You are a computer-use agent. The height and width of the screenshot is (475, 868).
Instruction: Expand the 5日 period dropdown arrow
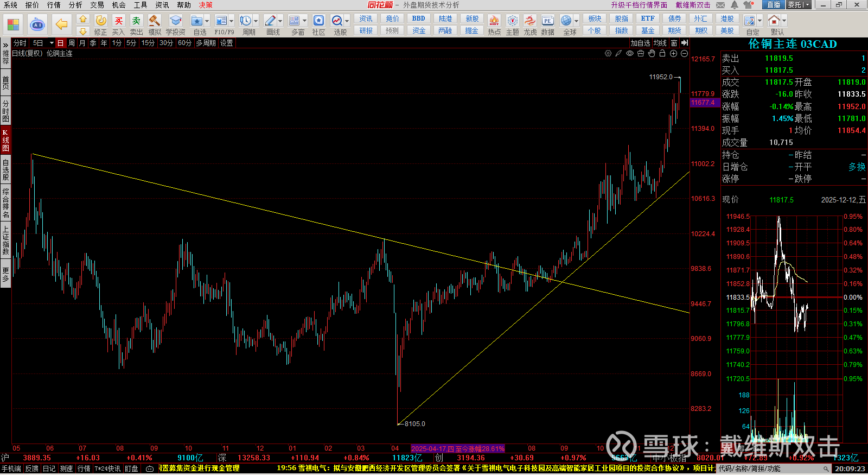pyautogui.click(x=52, y=43)
